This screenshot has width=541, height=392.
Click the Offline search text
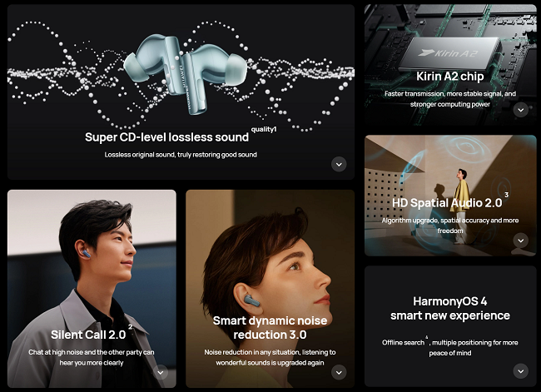[403, 343]
